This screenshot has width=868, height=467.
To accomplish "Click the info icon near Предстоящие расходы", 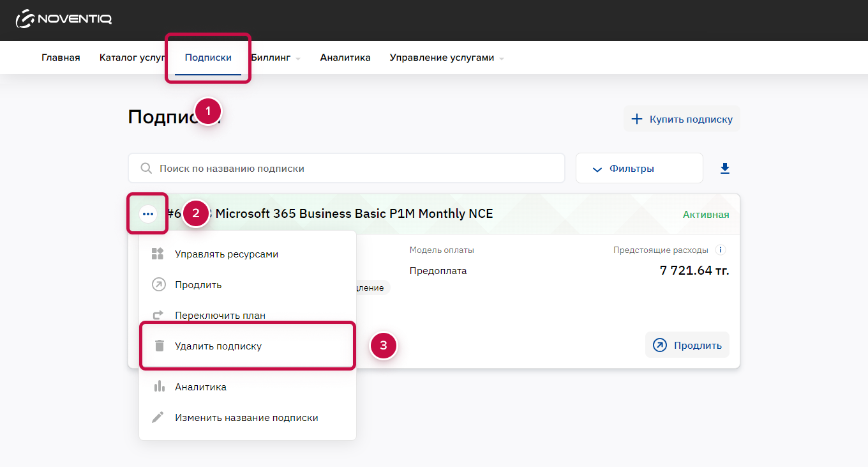I will click(x=721, y=250).
